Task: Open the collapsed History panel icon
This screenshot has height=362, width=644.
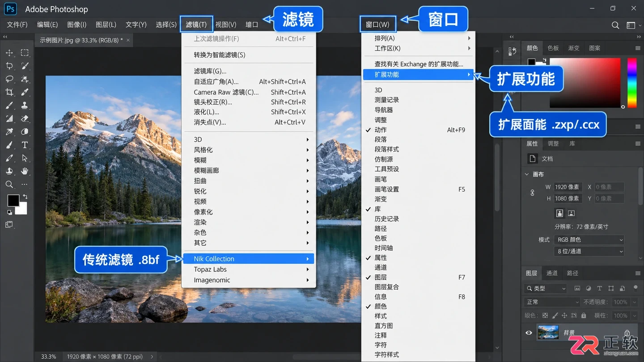Action: 512,51
